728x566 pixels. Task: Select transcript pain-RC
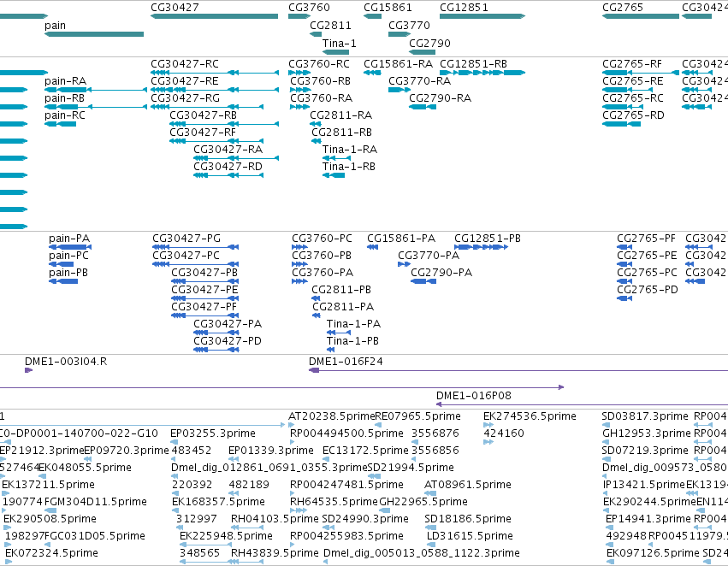(x=61, y=124)
